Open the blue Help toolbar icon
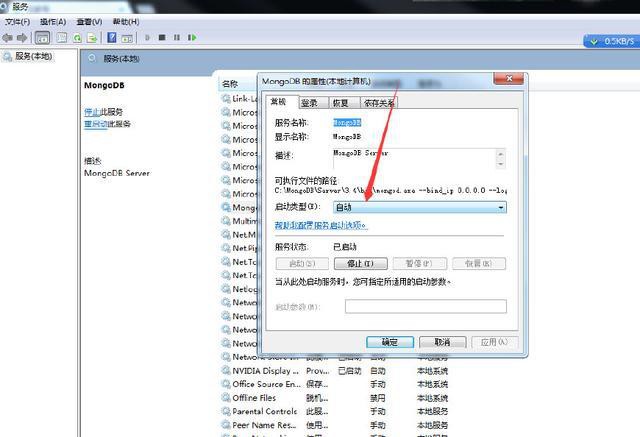 111,38
